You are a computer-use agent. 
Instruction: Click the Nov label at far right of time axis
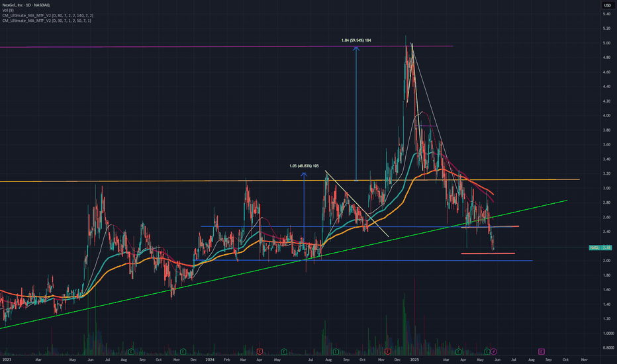[x=584, y=359]
